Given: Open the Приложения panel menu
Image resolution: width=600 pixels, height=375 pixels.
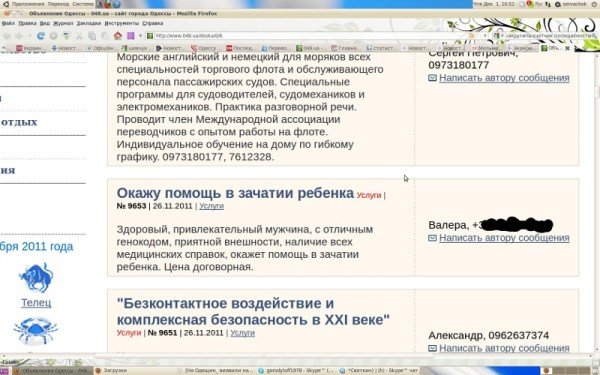Looking at the screenshot, I should point(27,4).
